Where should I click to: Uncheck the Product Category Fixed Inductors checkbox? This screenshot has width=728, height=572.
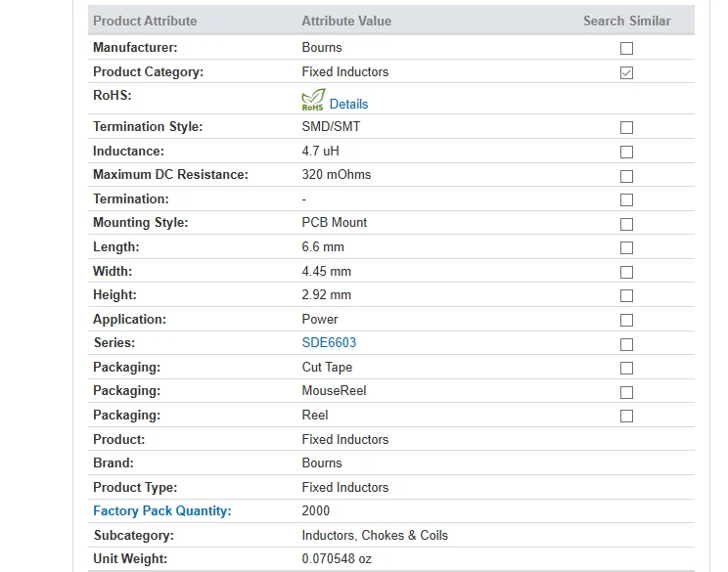pos(626,72)
